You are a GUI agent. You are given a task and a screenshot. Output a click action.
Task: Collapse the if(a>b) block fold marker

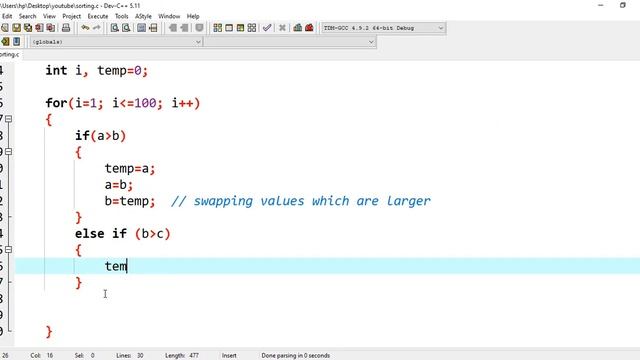click(9, 151)
